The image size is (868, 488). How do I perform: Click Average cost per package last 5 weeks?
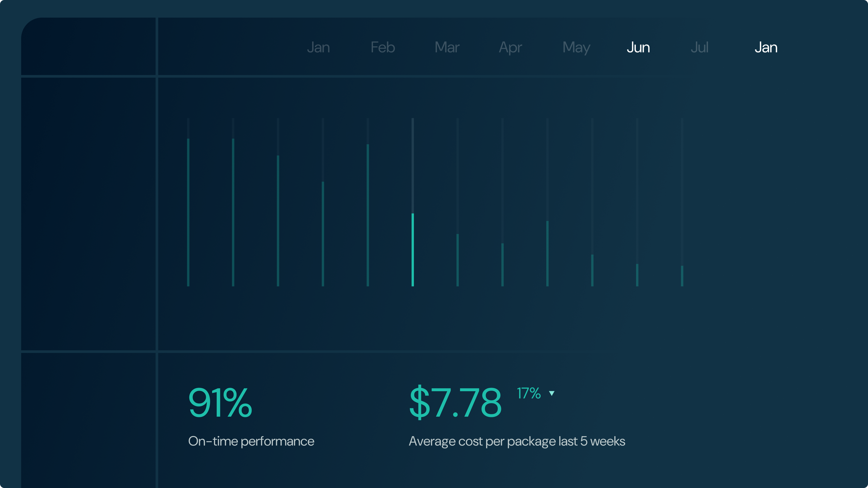click(517, 441)
